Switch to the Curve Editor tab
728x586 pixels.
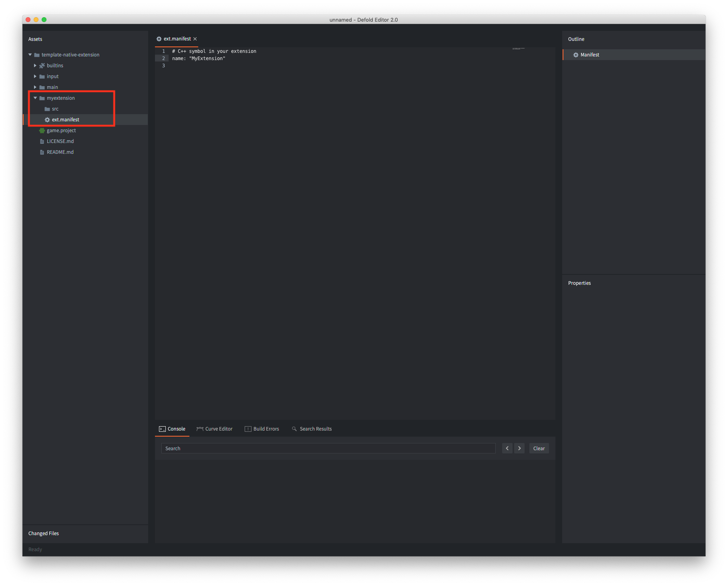coord(215,429)
